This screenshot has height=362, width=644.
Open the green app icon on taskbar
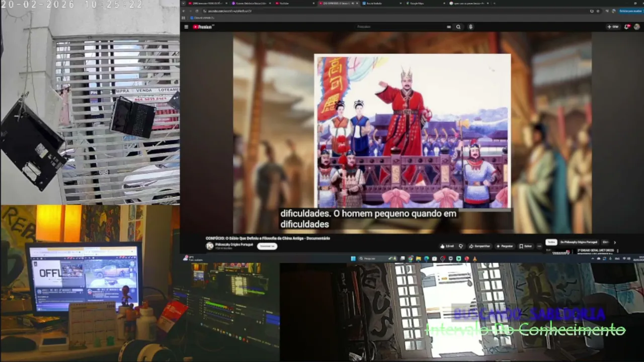tap(458, 259)
